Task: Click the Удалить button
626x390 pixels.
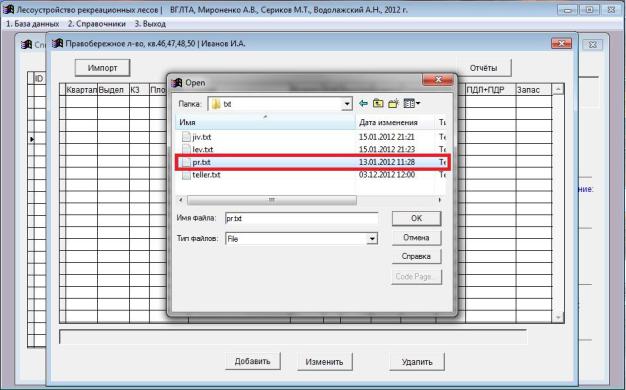Action: click(x=417, y=362)
